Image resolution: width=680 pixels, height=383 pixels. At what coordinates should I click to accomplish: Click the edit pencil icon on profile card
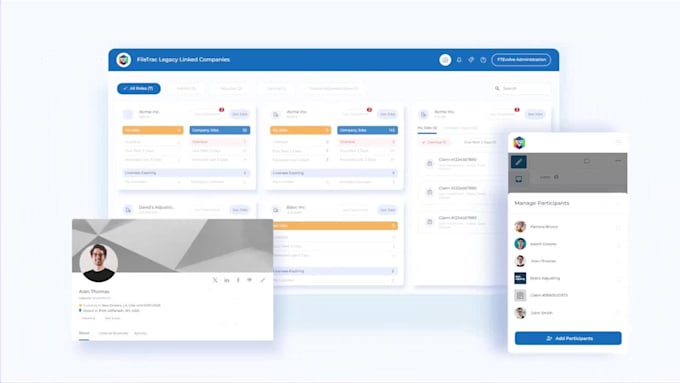(262, 280)
